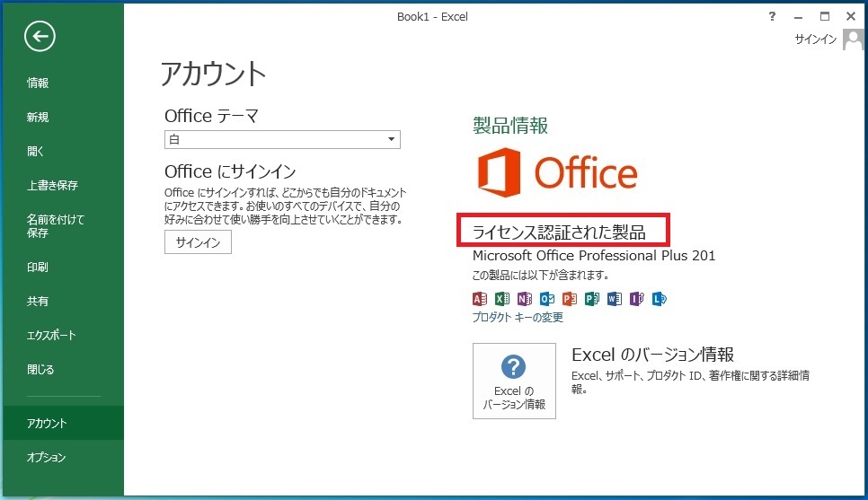Click サインイン link at top right
868x500 pixels.
[x=815, y=39]
